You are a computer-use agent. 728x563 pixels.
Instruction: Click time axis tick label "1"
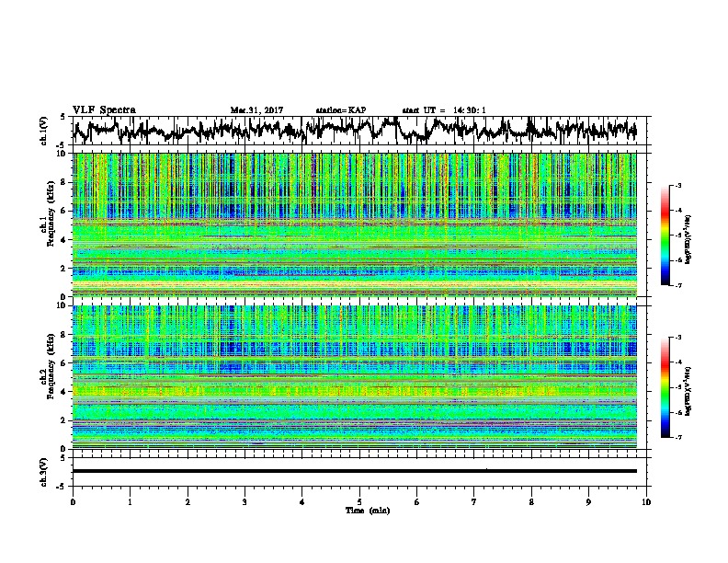coord(130,502)
